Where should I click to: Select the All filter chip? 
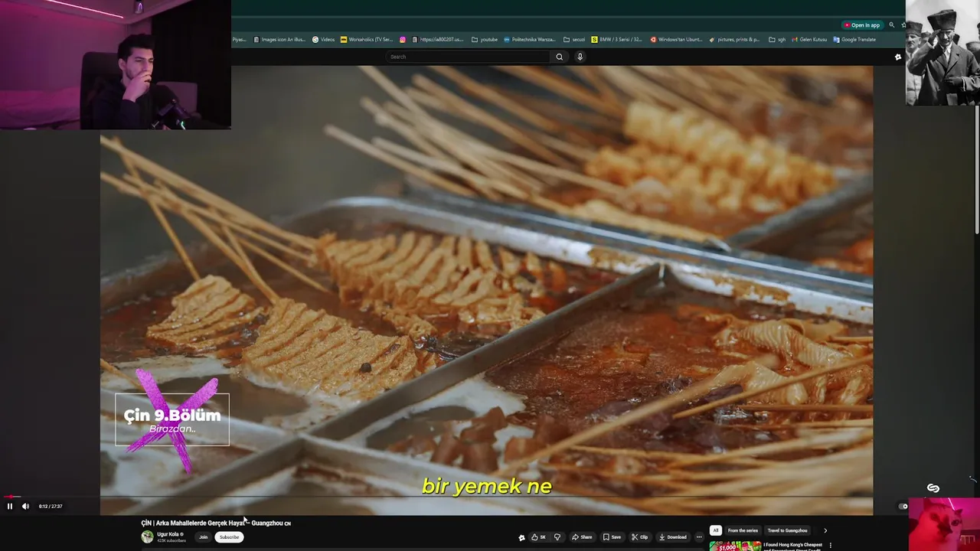click(x=715, y=530)
